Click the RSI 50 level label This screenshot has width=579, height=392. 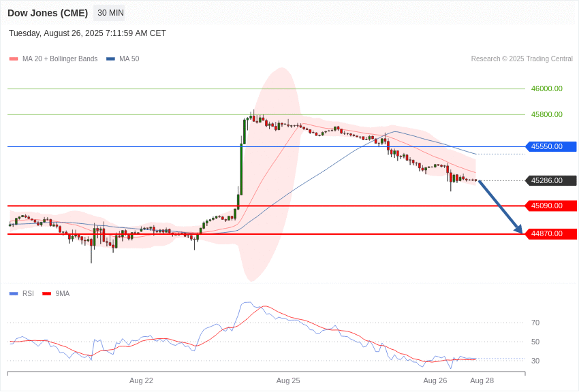(x=535, y=342)
